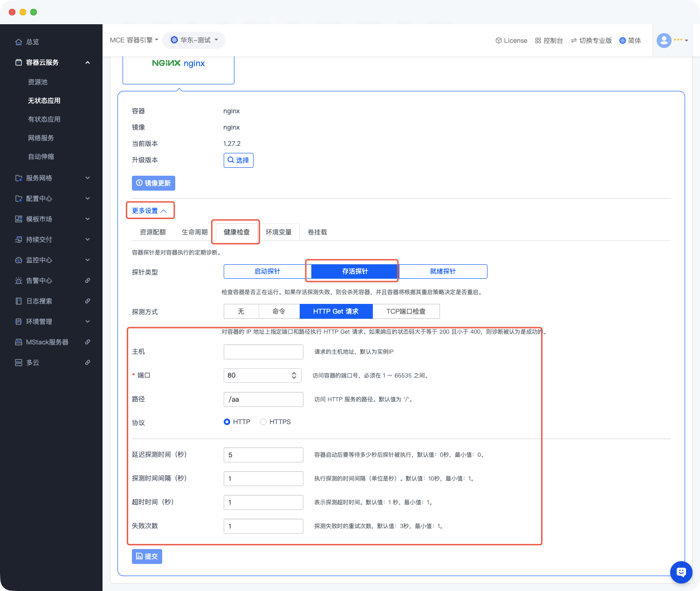Click the 提交 submit button
The image size is (700, 591).
pyautogui.click(x=147, y=557)
